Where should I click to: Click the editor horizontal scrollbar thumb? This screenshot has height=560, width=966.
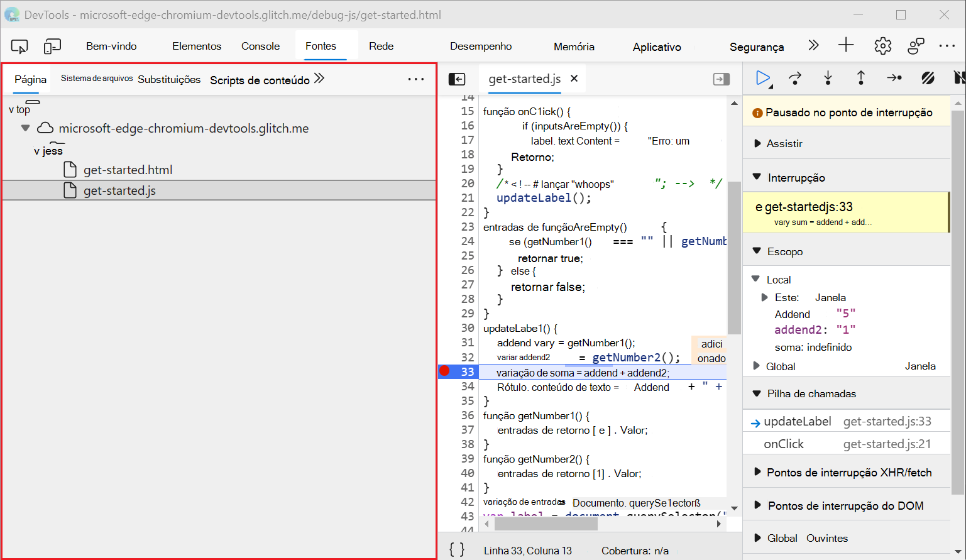tap(546, 524)
